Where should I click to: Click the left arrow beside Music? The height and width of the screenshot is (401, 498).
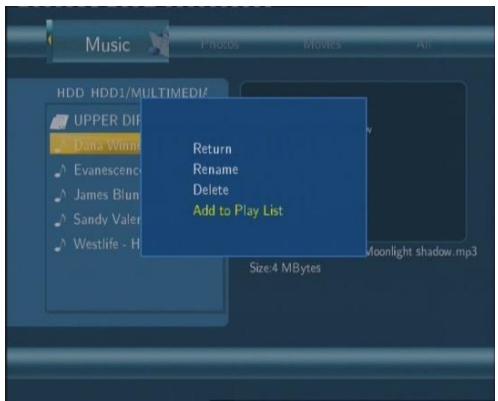(x=49, y=40)
